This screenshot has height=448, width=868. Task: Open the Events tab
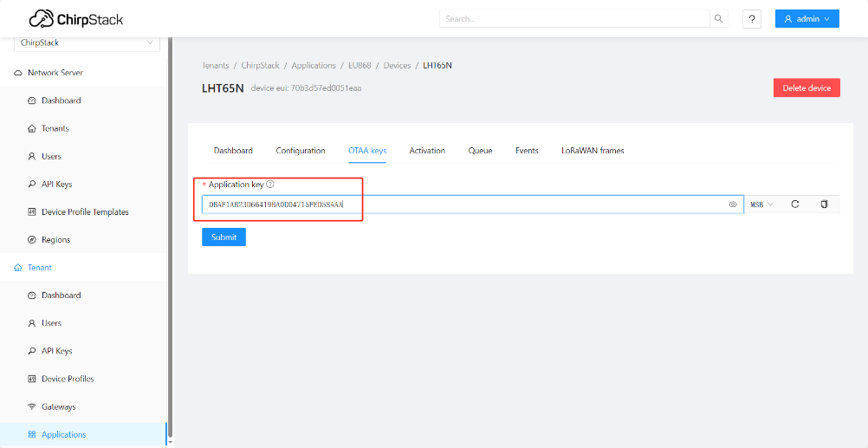[x=527, y=151]
